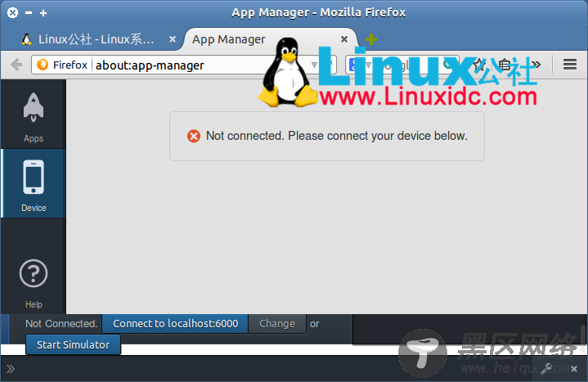588x382 pixels.
Task: Click Connect to localhost:6000 button
Action: 175,323
